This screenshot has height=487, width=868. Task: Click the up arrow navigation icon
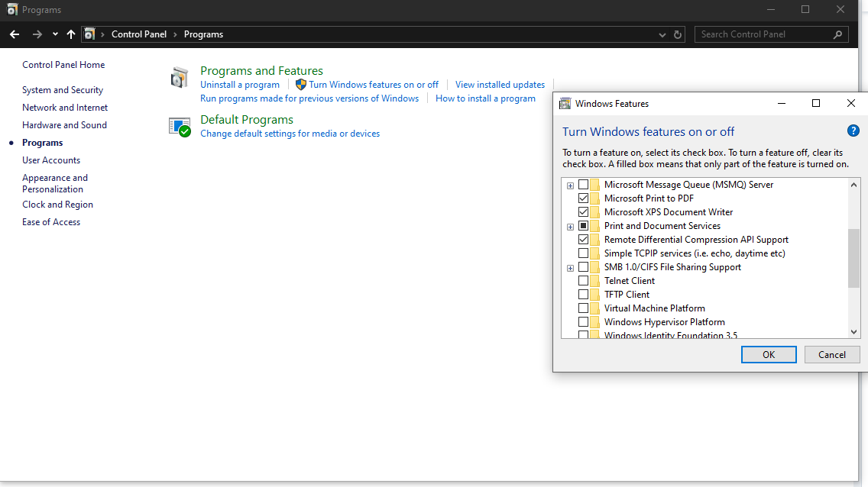point(70,34)
